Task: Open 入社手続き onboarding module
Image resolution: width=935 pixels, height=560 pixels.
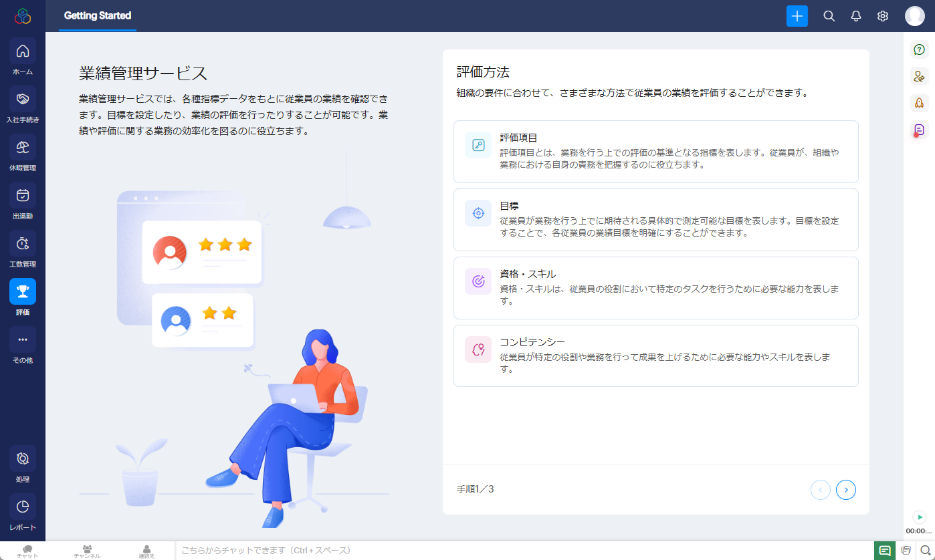Action: (23, 100)
